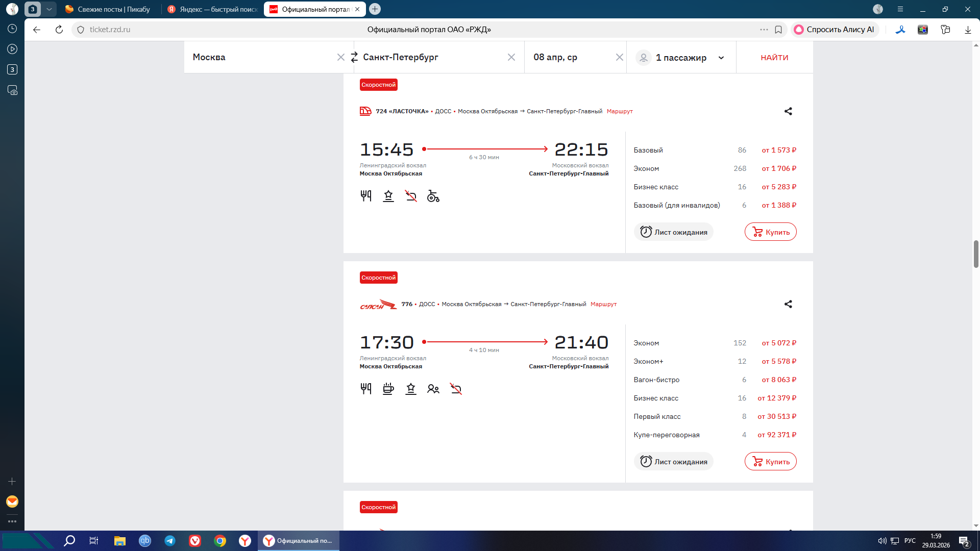This screenshot has width=980, height=551.
Task: Go back to the previous page
Action: (37, 30)
